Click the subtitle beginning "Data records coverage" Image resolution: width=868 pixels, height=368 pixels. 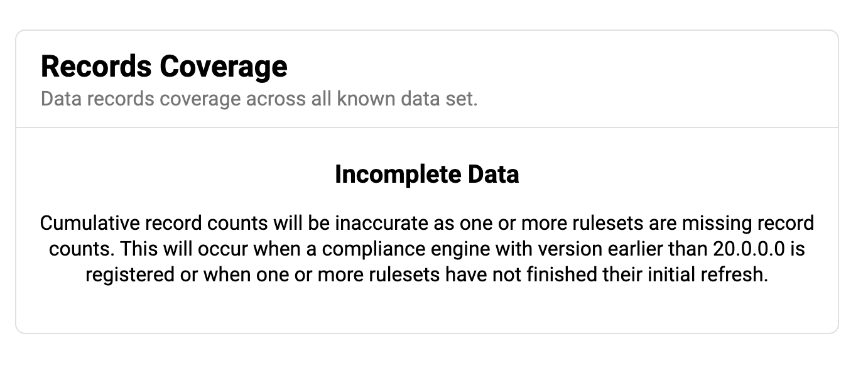259,99
